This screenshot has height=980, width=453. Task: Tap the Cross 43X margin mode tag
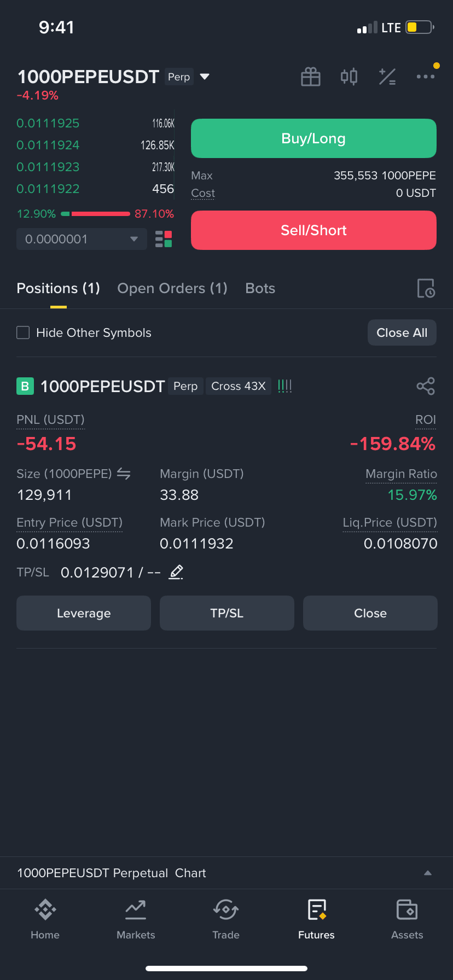239,386
